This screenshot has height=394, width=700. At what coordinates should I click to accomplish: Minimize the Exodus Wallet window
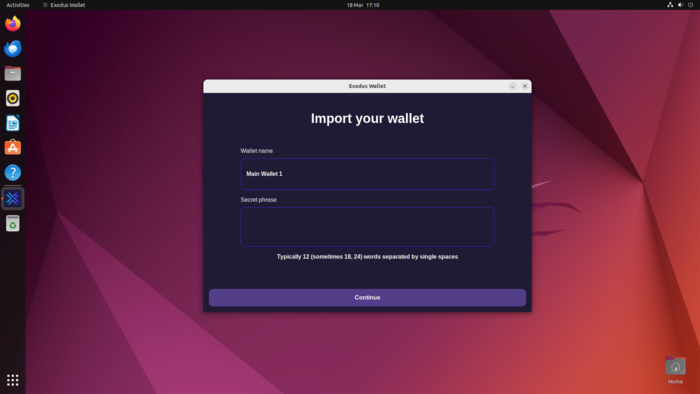pyautogui.click(x=512, y=86)
